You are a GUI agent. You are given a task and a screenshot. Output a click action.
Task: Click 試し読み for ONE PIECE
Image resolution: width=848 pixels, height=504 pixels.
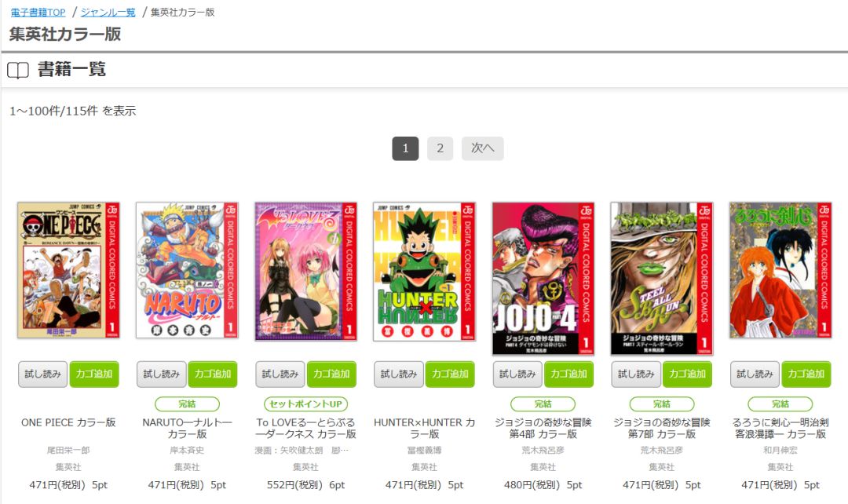tap(42, 374)
